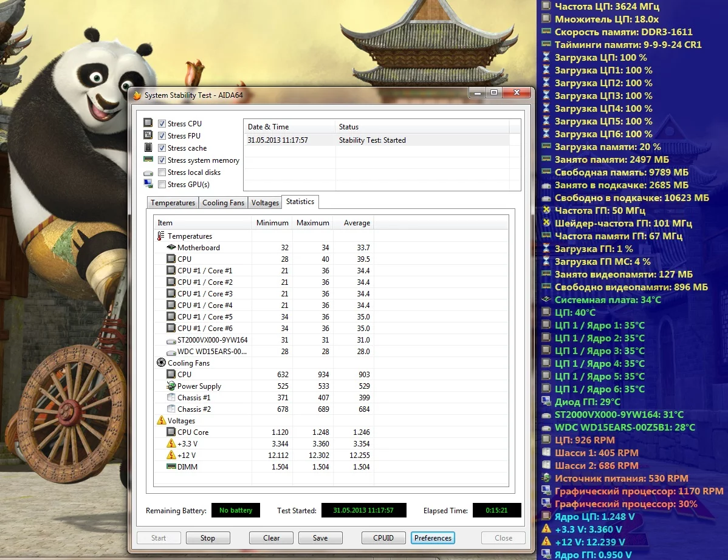Click the drive icon of ST2000VX000-9YW164 row
The height and width of the screenshot is (560, 728).
[x=171, y=341]
